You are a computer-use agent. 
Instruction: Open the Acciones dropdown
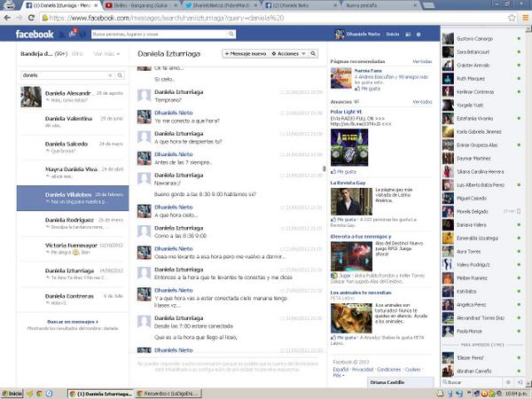pyautogui.click(x=288, y=53)
